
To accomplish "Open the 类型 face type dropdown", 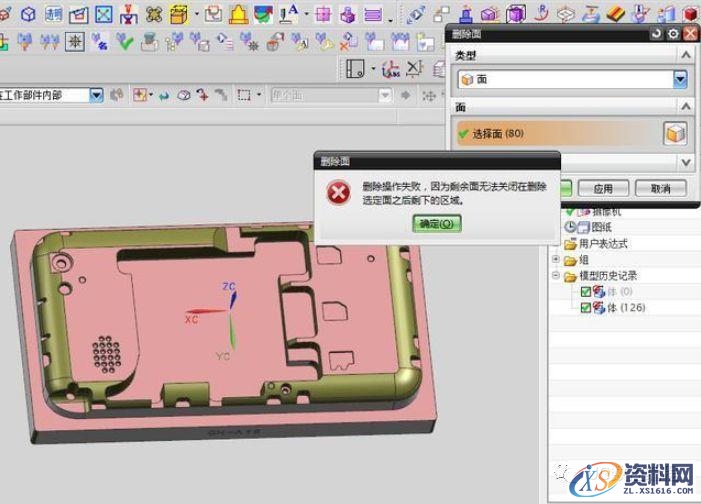I will (x=681, y=80).
